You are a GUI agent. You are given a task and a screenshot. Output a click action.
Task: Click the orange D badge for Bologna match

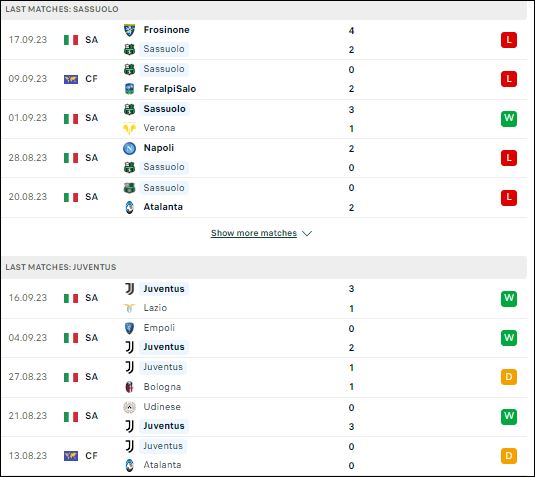(509, 377)
